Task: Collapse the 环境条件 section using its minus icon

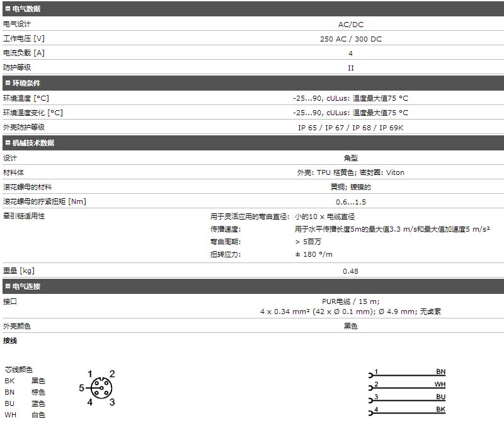Action: click(7, 83)
